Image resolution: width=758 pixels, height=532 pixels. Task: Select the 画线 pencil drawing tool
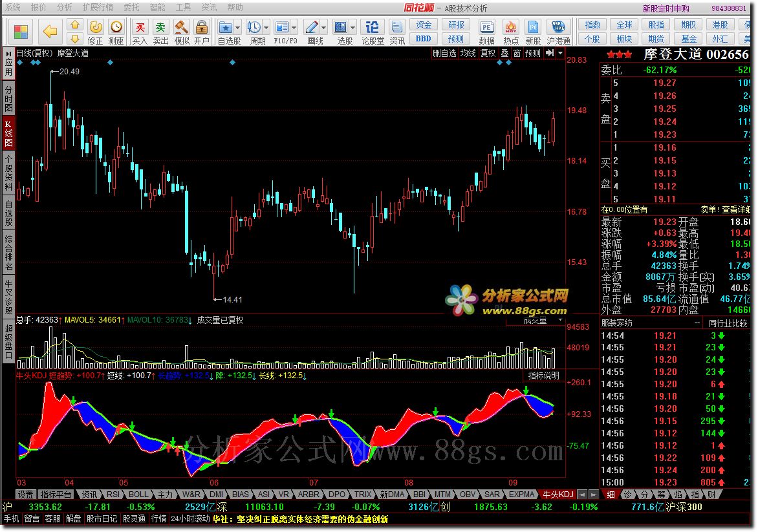point(312,27)
